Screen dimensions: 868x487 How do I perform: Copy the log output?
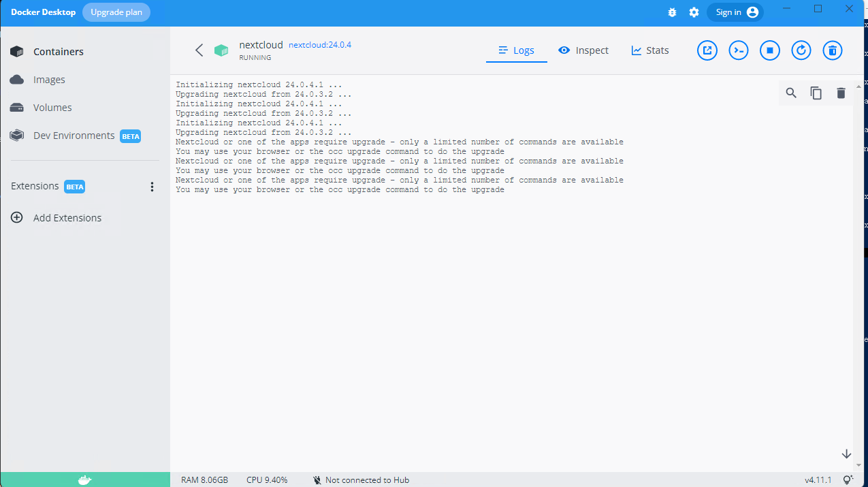tap(816, 93)
